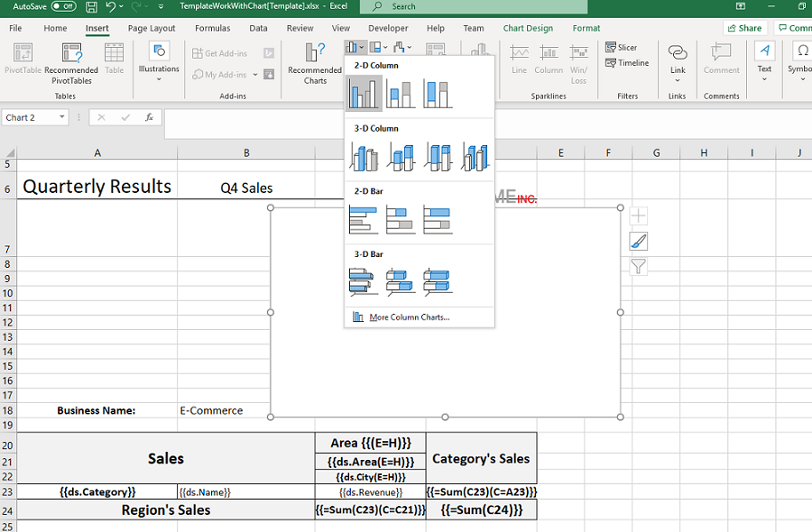
Task: Click the Chart Elements plus button
Action: click(639, 216)
